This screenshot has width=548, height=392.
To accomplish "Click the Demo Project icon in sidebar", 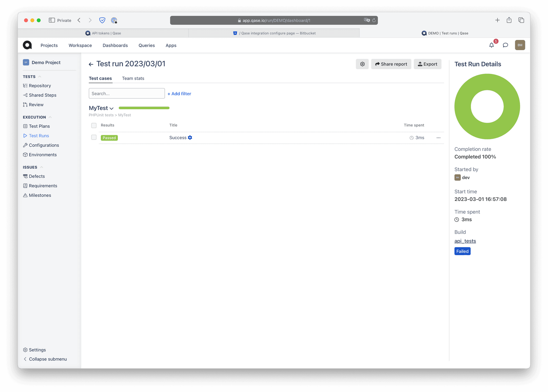I will click(26, 62).
